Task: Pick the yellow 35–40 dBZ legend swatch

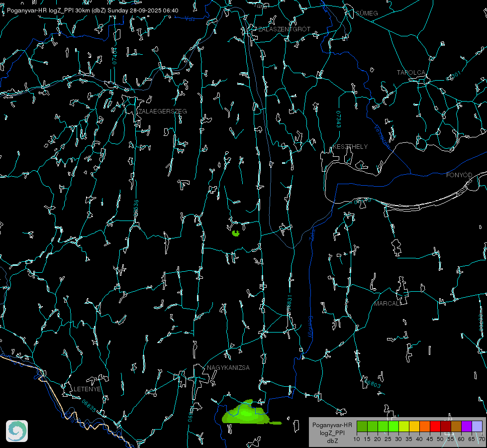Action: [x=414, y=426]
